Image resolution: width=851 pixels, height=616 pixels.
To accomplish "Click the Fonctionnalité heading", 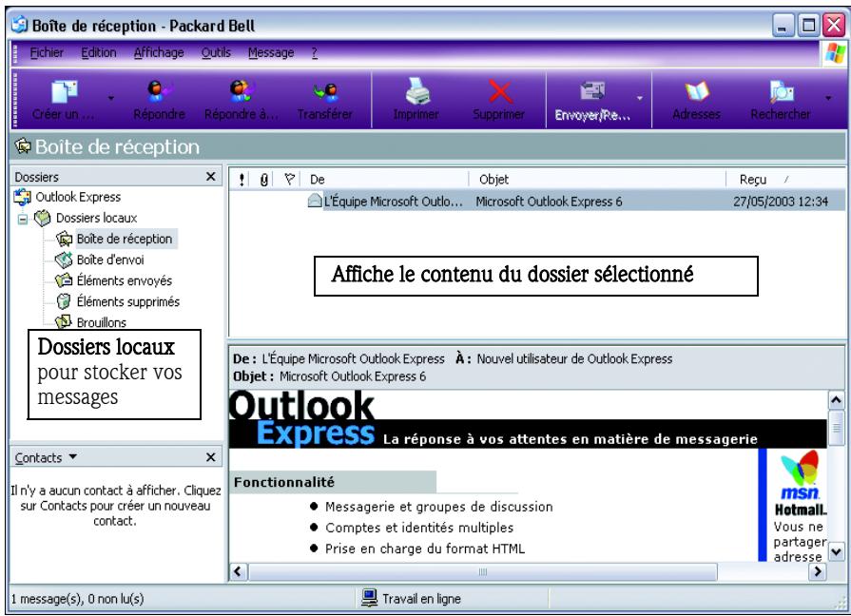I will (x=284, y=482).
